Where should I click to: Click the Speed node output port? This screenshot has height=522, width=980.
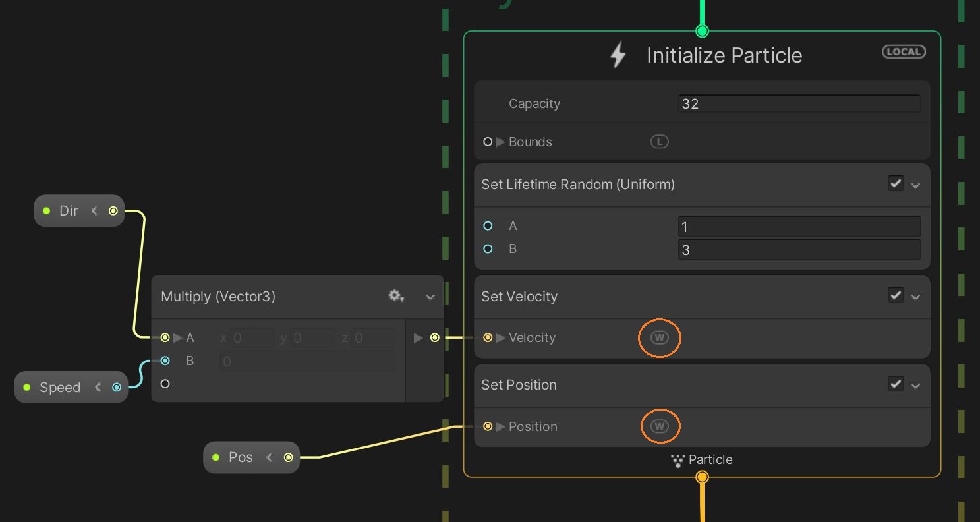[x=117, y=387]
